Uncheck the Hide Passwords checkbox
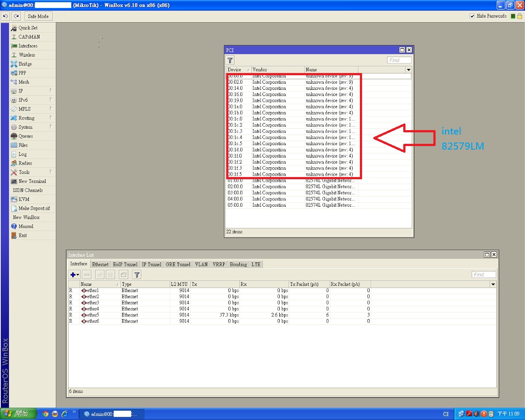This screenshot has height=420, width=525. point(472,16)
